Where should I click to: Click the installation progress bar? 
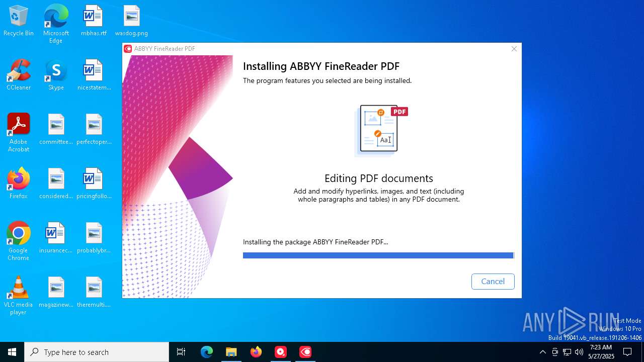[x=378, y=255]
